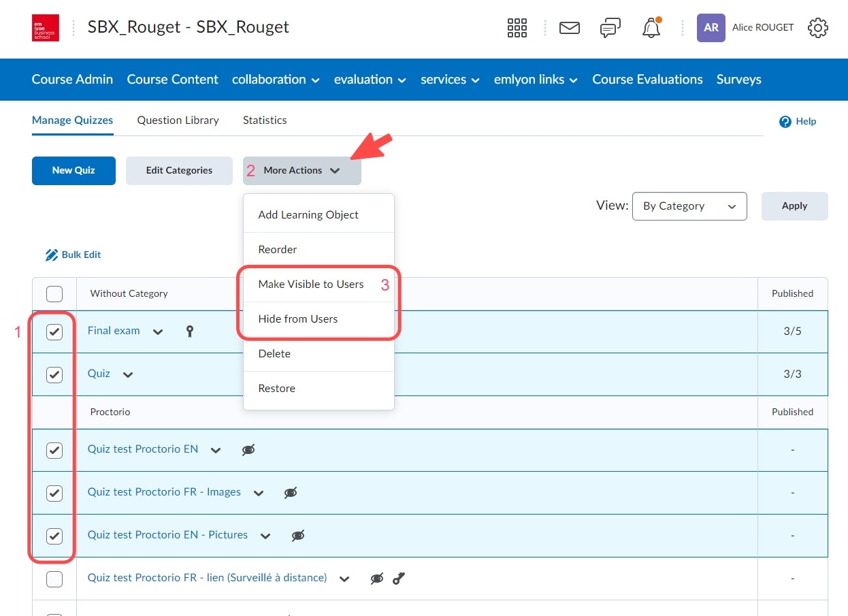
Task: Click the Help question mark icon
Action: click(x=785, y=122)
